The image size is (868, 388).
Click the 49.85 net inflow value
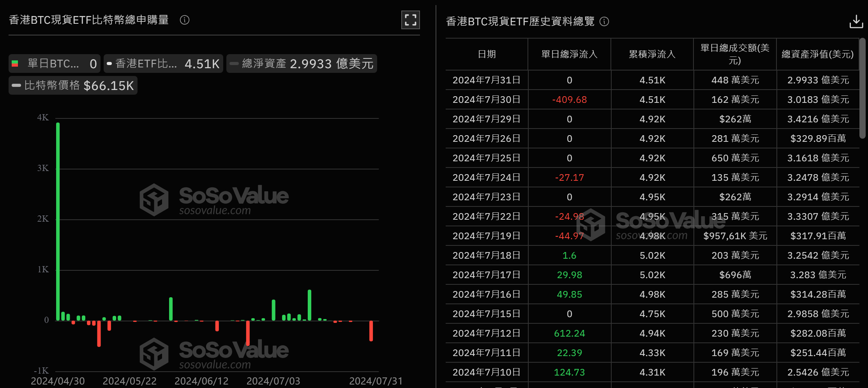[569, 294]
